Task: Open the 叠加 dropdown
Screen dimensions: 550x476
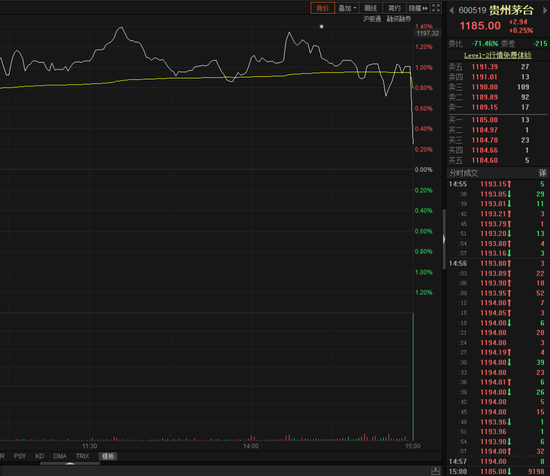Action: point(347,8)
